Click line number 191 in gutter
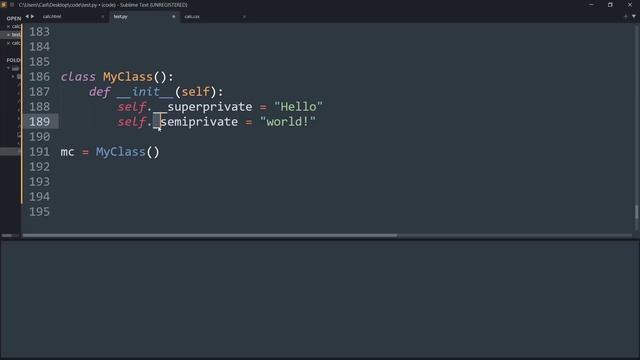The image size is (640, 360). 39,152
